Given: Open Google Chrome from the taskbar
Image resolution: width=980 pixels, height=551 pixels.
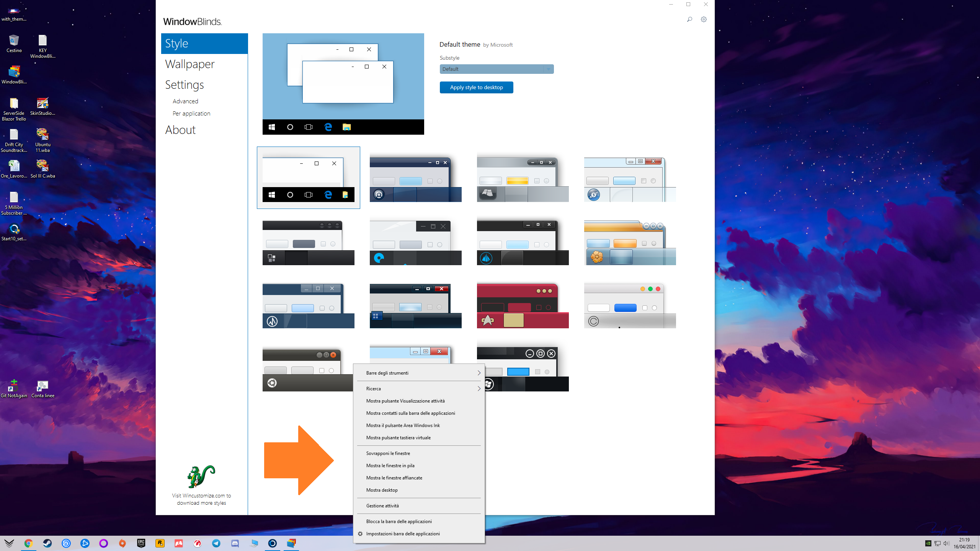Looking at the screenshot, I should (x=28, y=543).
